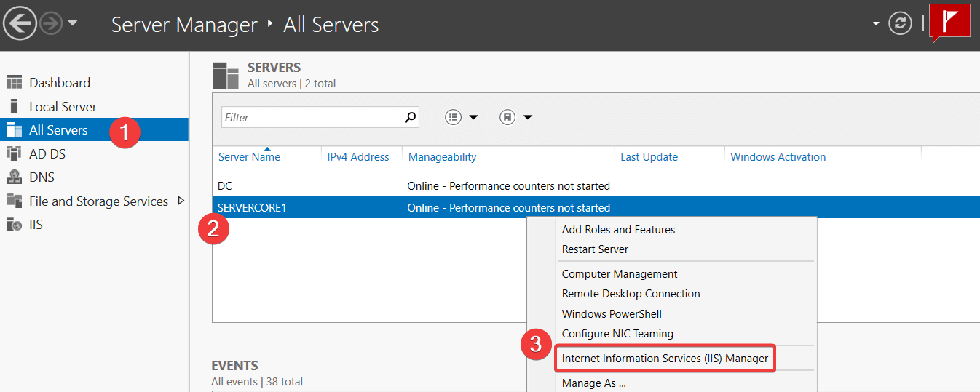Click the Dashboard sidebar icon
Viewport: 980px width, 392px height.
15,83
